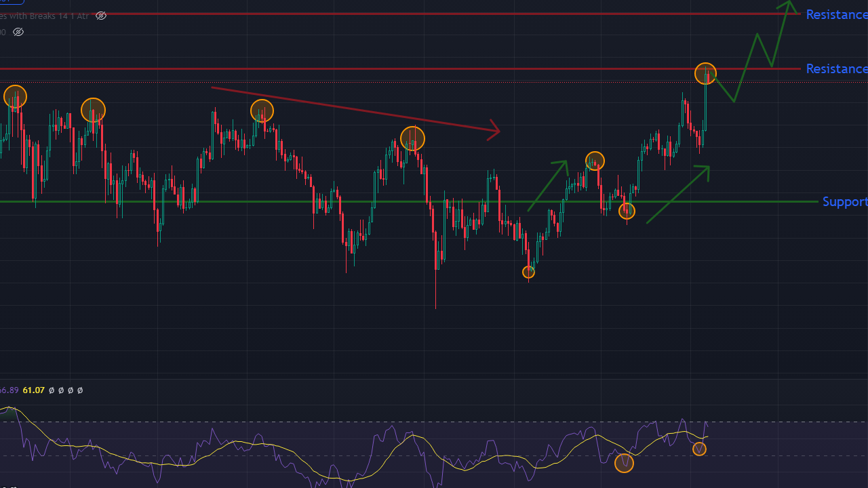Viewport: 868px width, 488px height.
Task: Toggle eye icon on second legend row
Action: coord(18,32)
